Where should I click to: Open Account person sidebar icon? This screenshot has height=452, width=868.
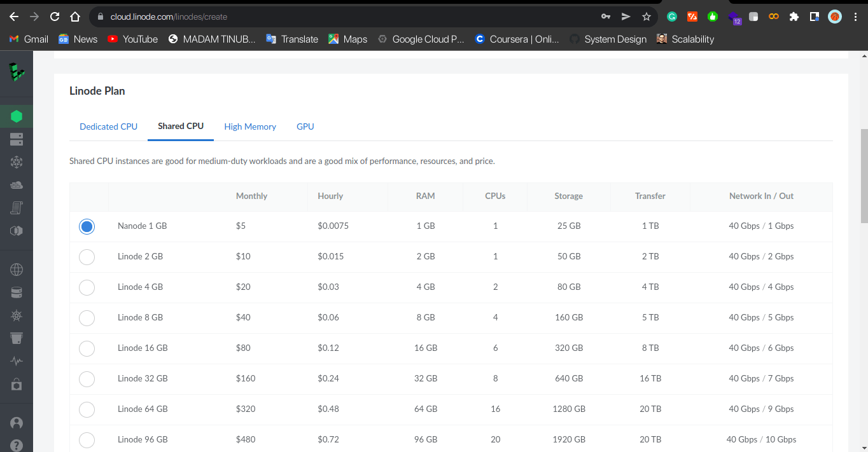tap(17, 423)
